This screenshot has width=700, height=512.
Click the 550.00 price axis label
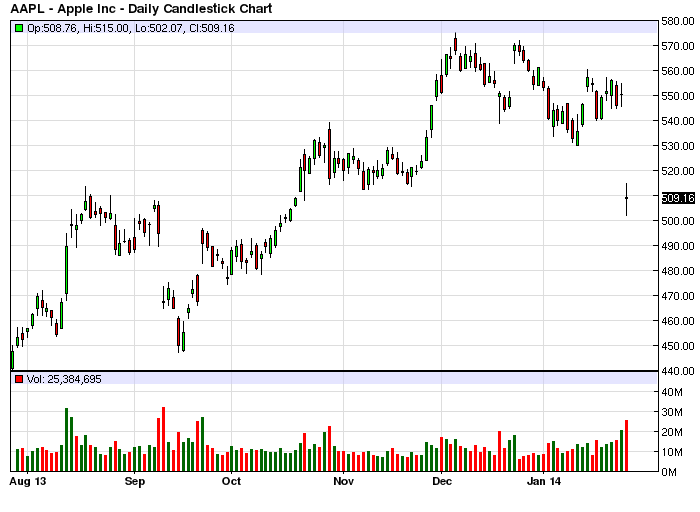click(678, 96)
